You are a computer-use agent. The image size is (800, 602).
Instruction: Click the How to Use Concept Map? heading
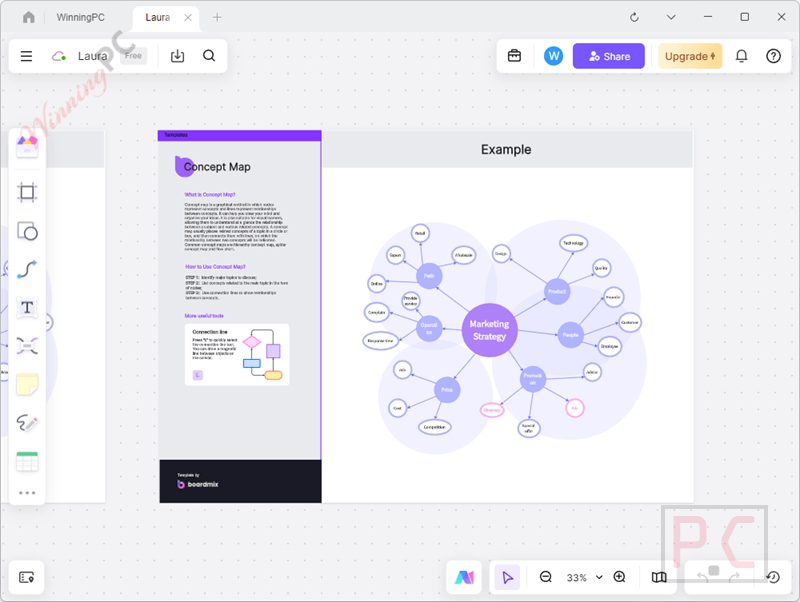215,266
